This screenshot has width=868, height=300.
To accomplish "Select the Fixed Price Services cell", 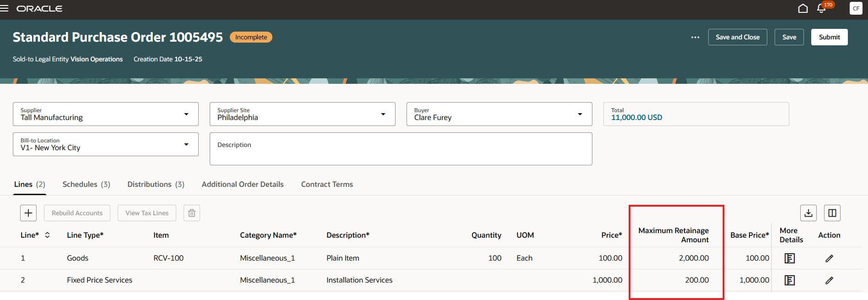I will 99,280.
